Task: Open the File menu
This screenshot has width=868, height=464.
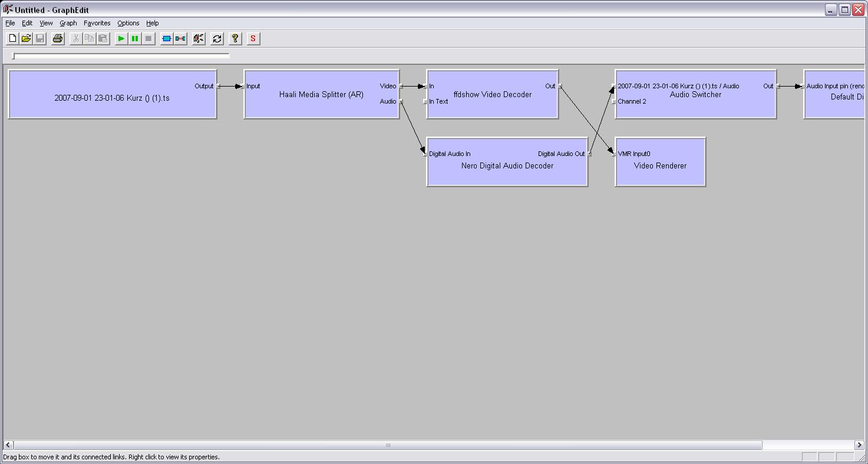Action: (10, 23)
